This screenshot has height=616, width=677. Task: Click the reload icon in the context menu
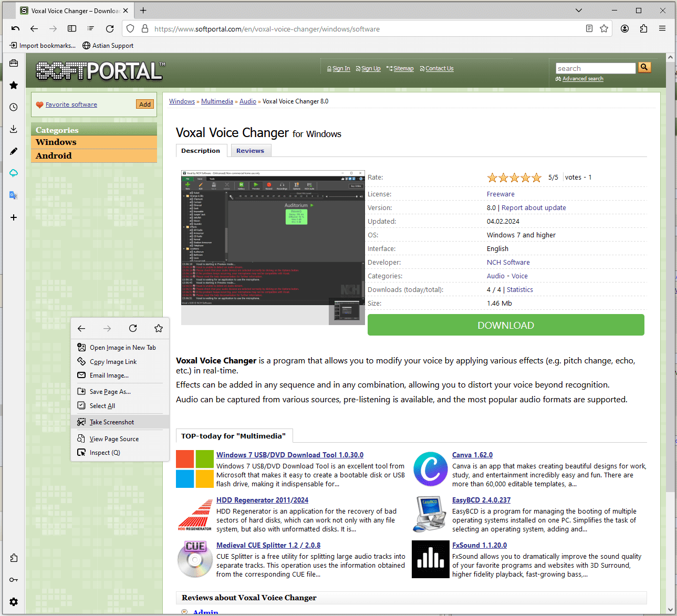[133, 328]
